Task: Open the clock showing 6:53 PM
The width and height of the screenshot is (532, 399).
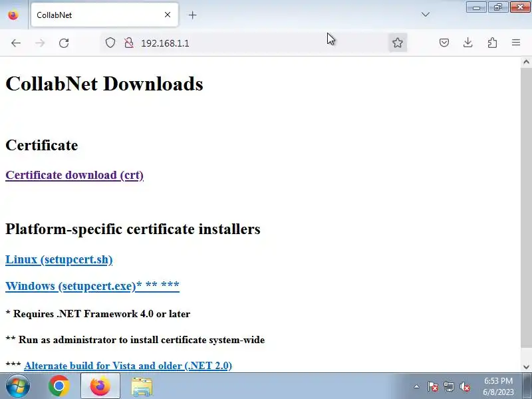Action: coord(498,386)
